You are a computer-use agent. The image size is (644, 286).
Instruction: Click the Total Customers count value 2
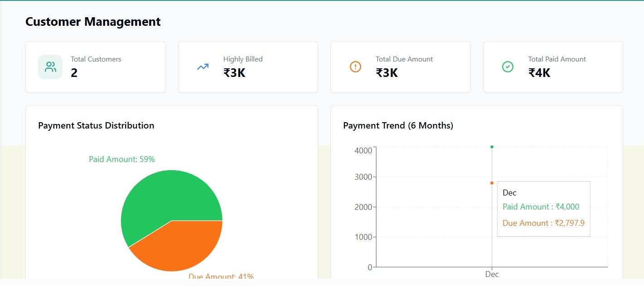pos(74,73)
